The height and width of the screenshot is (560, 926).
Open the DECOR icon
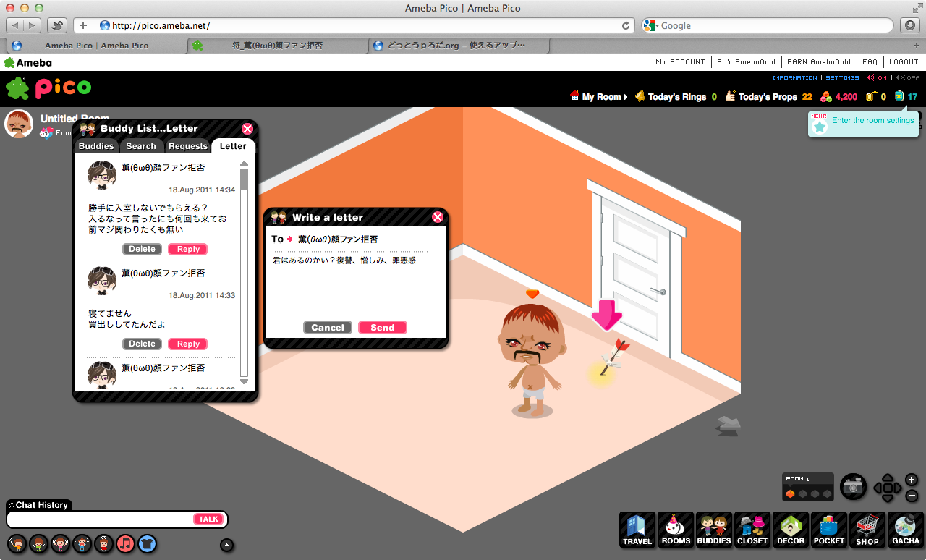(791, 530)
